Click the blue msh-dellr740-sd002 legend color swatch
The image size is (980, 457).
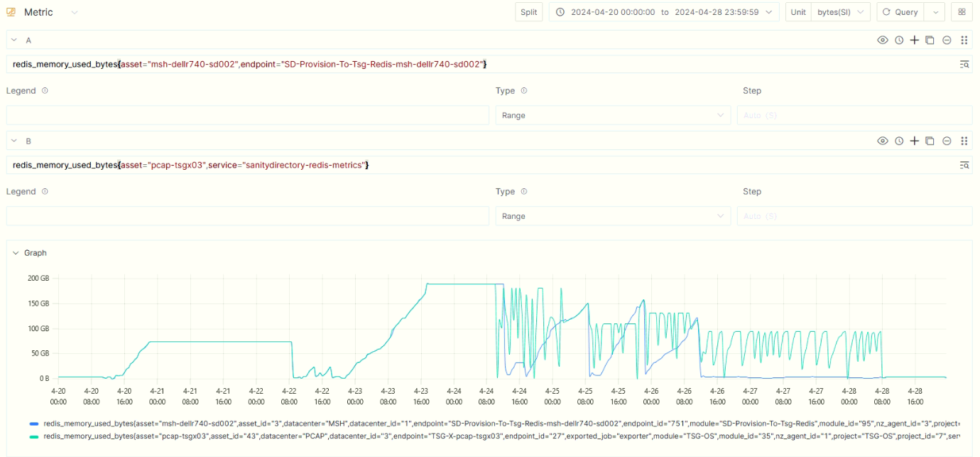tap(34, 424)
